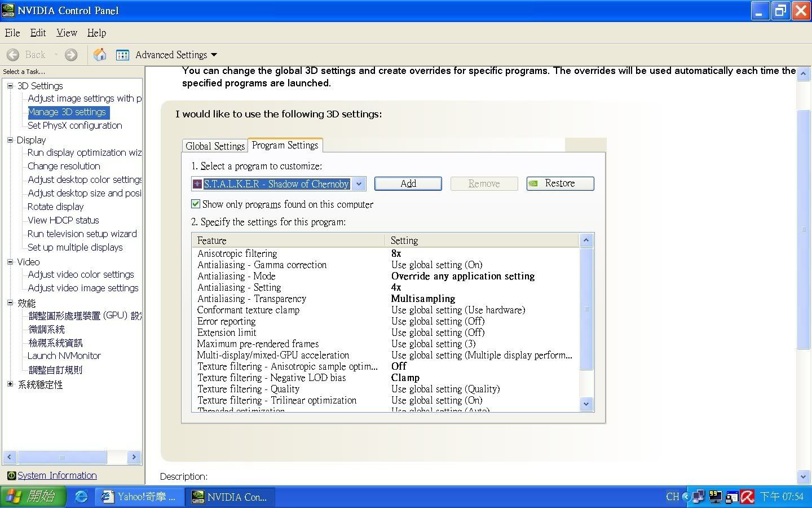This screenshot has width=812, height=508.
Task: Click the Internet Explorer quick launch icon
Action: pyautogui.click(x=82, y=497)
